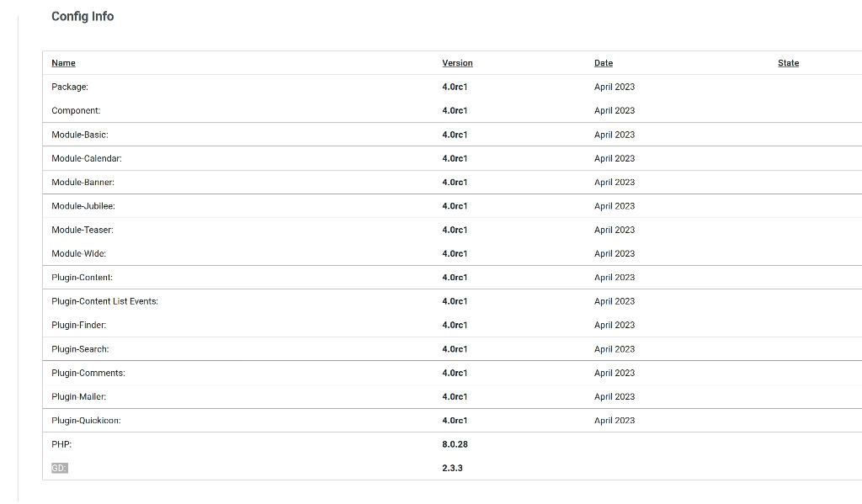This screenshot has width=862, height=504.
Task: Click the Config Info heading
Action: click(x=82, y=17)
